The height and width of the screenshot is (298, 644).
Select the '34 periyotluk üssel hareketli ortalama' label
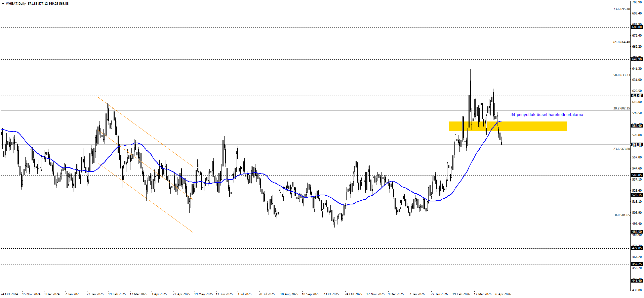pyautogui.click(x=547, y=115)
